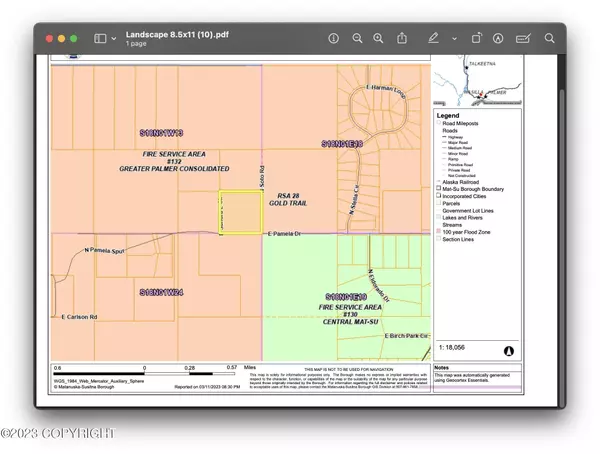Rotate the page with the Rotate button

(476, 38)
